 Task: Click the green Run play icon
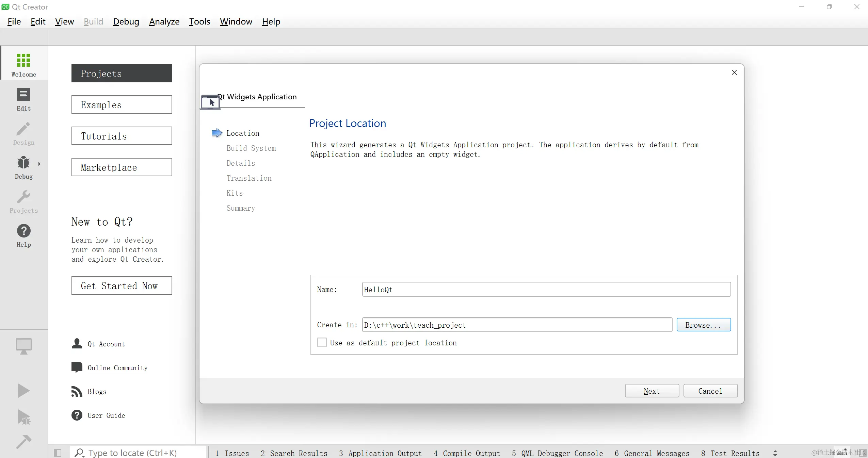[23, 390]
